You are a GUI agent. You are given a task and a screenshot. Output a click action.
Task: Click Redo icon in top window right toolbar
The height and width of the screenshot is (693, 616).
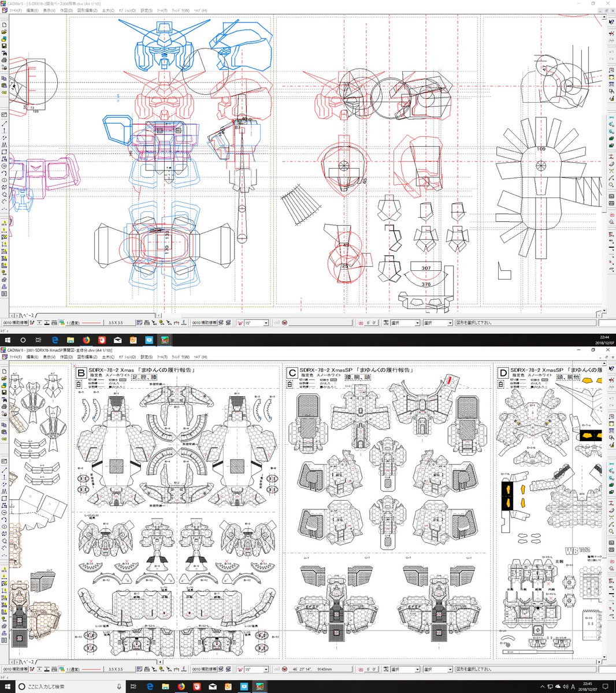click(x=611, y=59)
